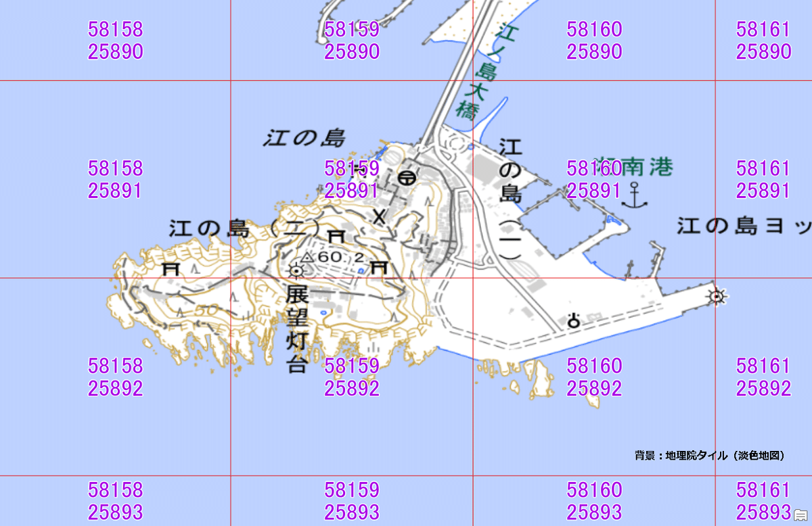Click the vertical 江の島（一） district label
The height and width of the screenshot is (526, 812).
pos(510,199)
